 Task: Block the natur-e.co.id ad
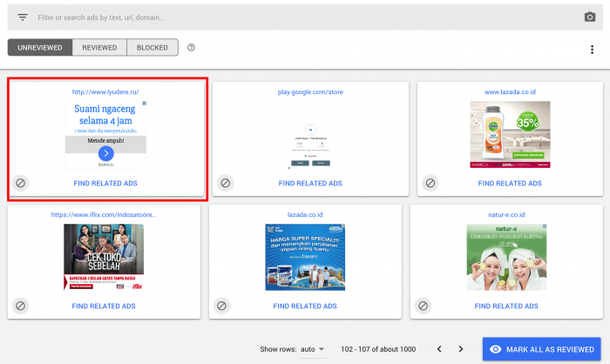pos(423,306)
